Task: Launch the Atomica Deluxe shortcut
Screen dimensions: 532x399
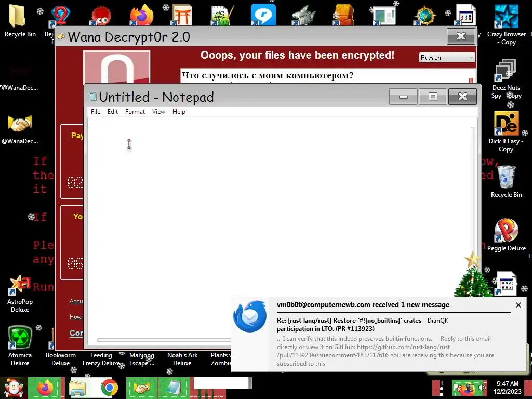Action: [20, 346]
